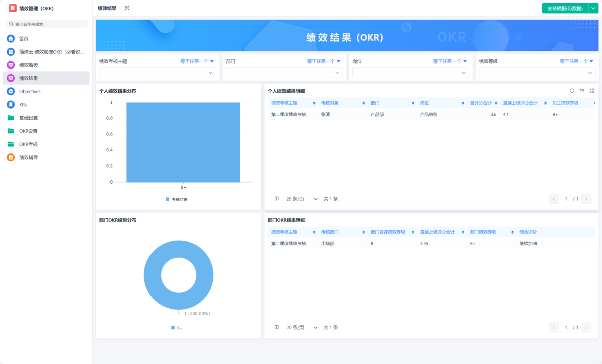Click 绩效考核主题 header in 个人绩效结果明细
Screen dimensions: 602x364
(x=284, y=103)
